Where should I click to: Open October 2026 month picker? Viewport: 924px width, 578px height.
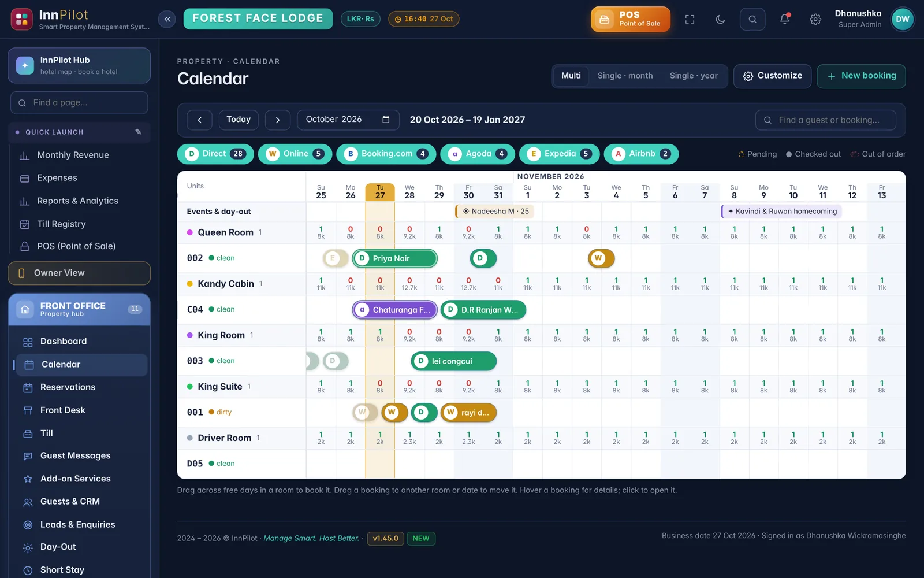click(x=348, y=120)
